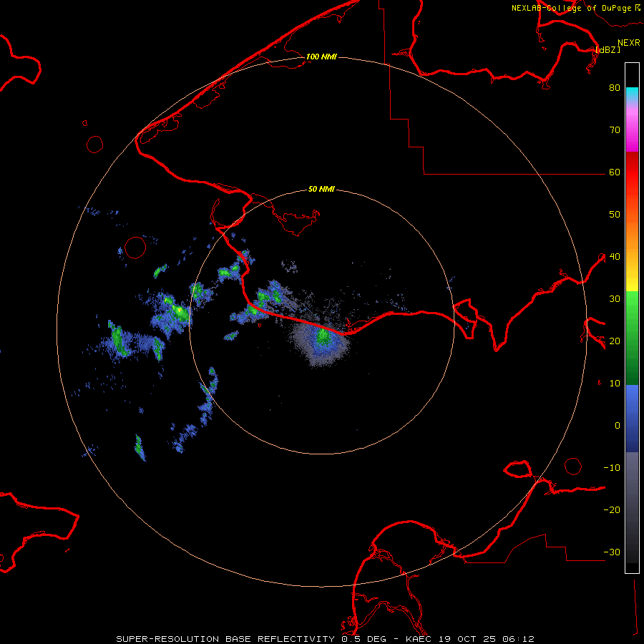Click the 0 value on the dBZ scale
Viewport: 644px width, 644px height.
618,426
